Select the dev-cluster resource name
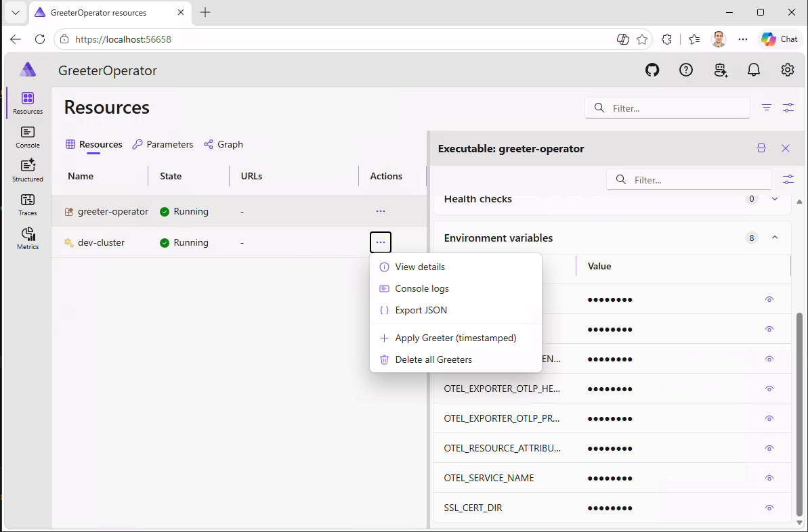This screenshot has width=808, height=532. [101, 242]
